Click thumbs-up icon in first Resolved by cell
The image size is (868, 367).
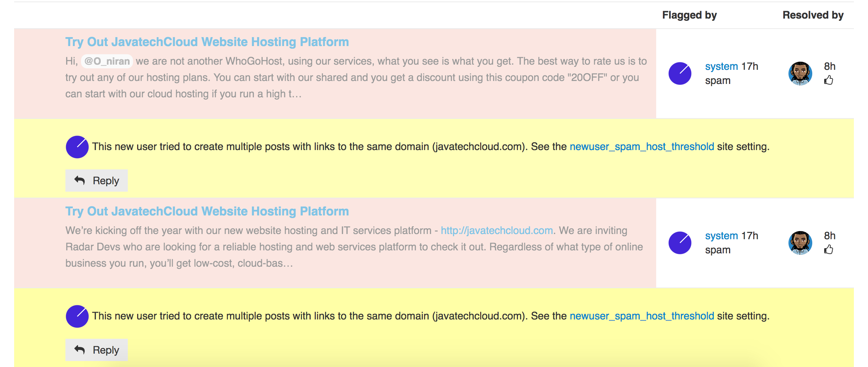point(829,80)
